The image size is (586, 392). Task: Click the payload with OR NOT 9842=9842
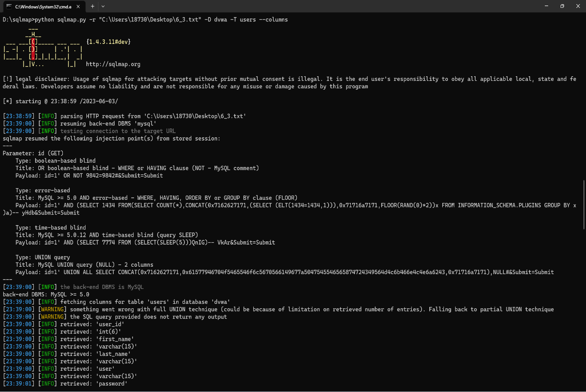pyautogui.click(x=89, y=176)
